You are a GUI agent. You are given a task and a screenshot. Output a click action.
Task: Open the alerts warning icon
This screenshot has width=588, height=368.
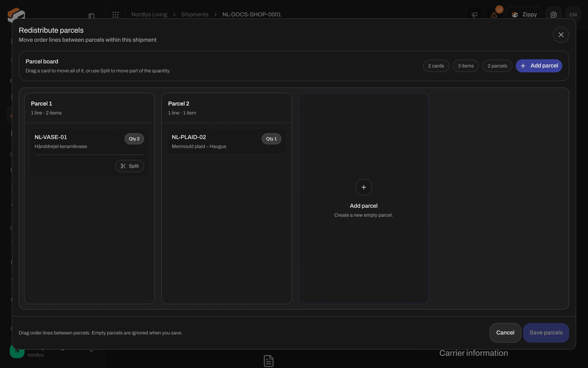(x=494, y=15)
